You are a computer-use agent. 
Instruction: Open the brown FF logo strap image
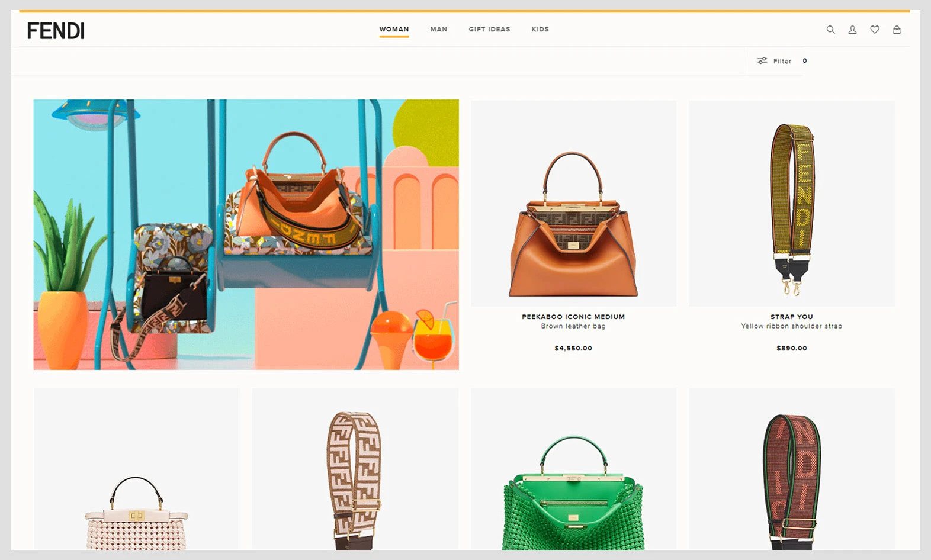point(355,479)
